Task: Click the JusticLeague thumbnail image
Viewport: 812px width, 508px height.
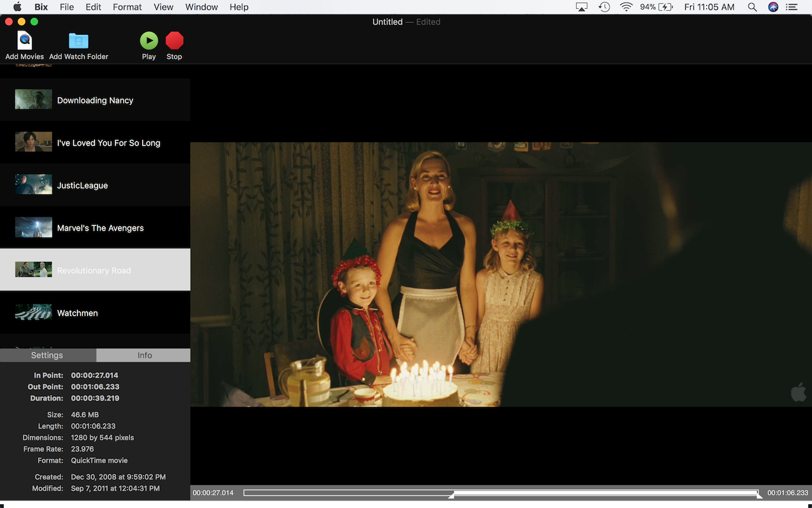Action: [x=34, y=185]
